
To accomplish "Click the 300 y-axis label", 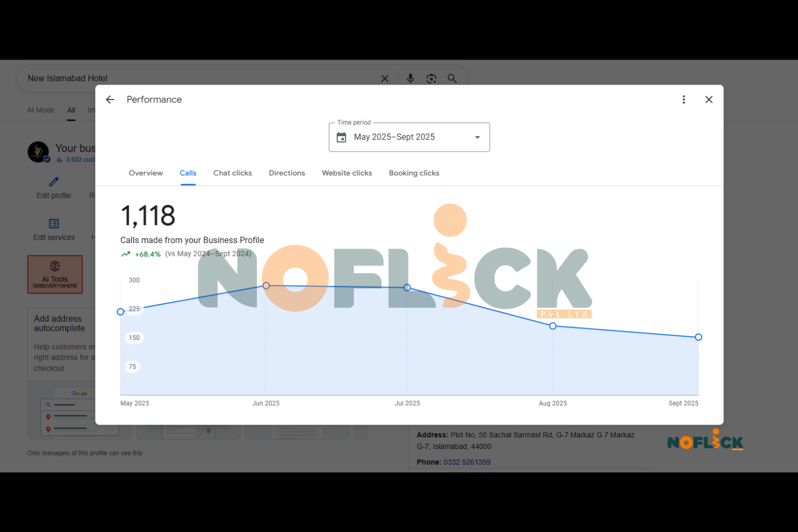I will click(134, 280).
